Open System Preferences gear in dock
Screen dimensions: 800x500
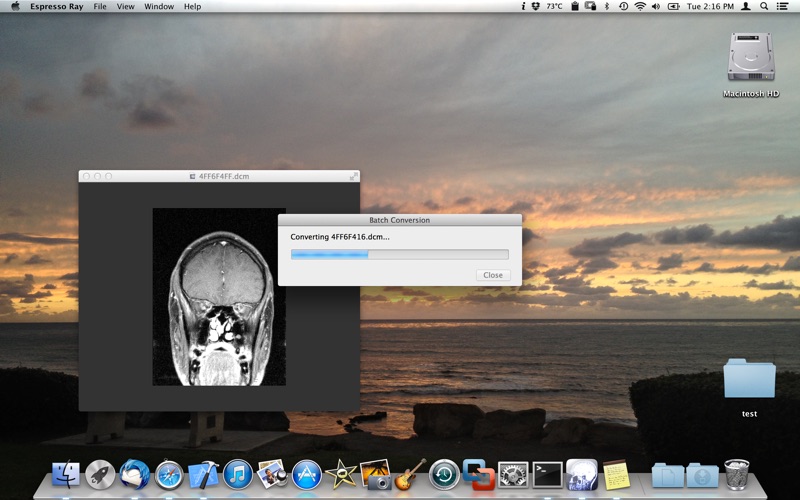pos(513,474)
